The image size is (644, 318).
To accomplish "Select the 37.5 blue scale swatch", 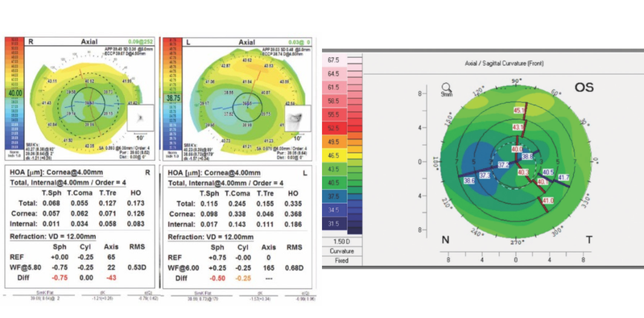I will [x=333, y=196].
